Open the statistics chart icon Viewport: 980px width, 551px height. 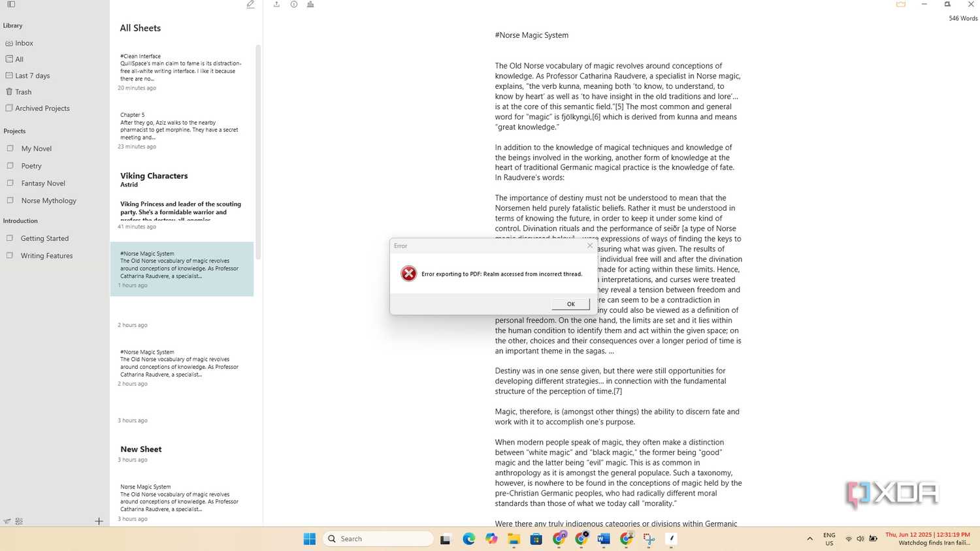tap(310, 4)
